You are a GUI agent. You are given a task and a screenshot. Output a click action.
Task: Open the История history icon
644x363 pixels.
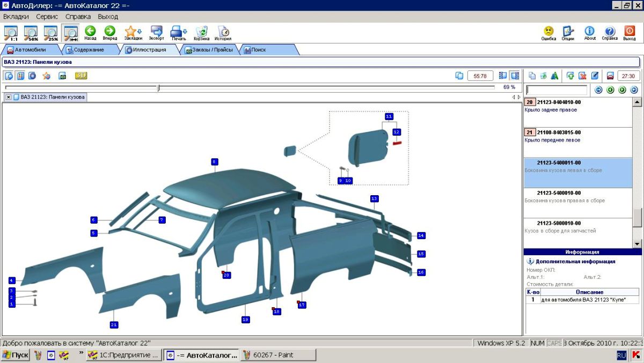[x=223, y=33]
